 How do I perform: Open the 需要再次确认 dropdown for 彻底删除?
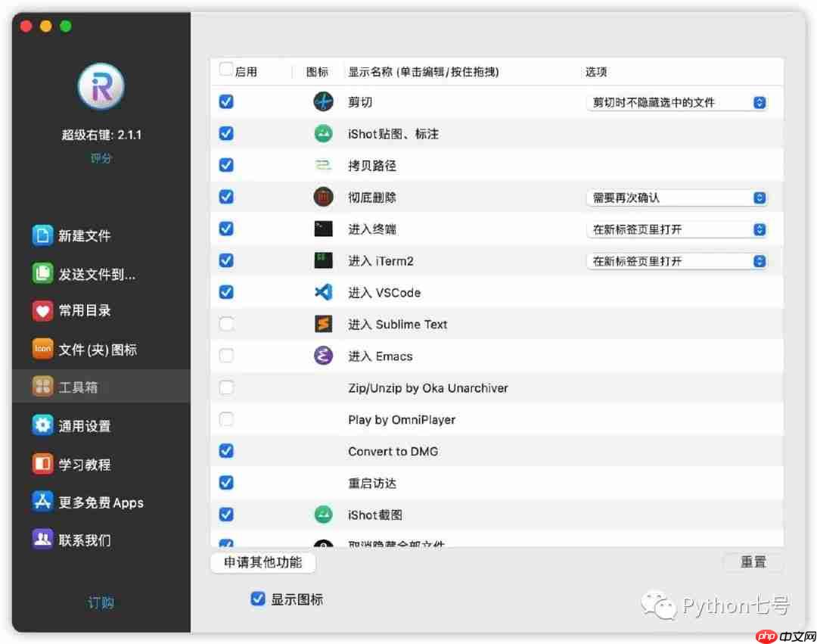coord(676,197)
